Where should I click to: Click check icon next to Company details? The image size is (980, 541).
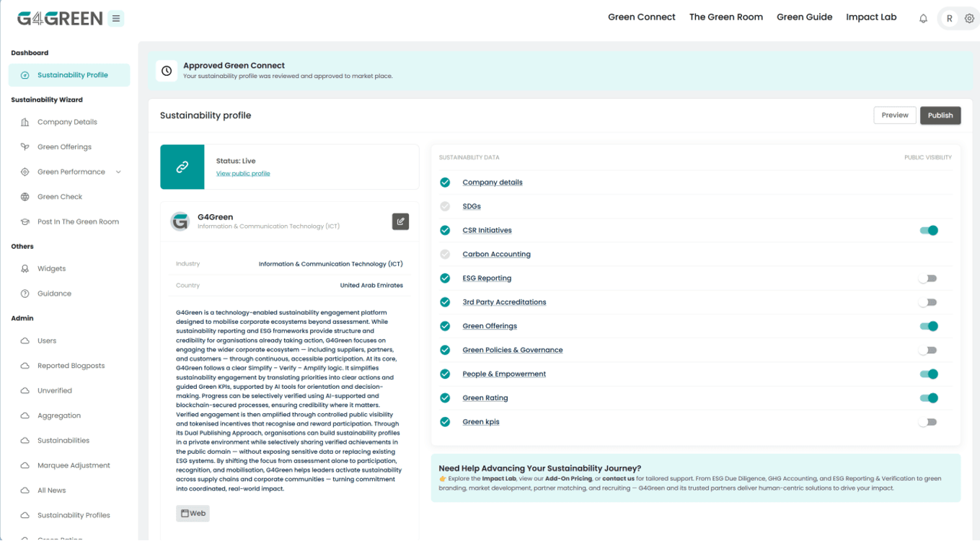(x=445, y=182)
